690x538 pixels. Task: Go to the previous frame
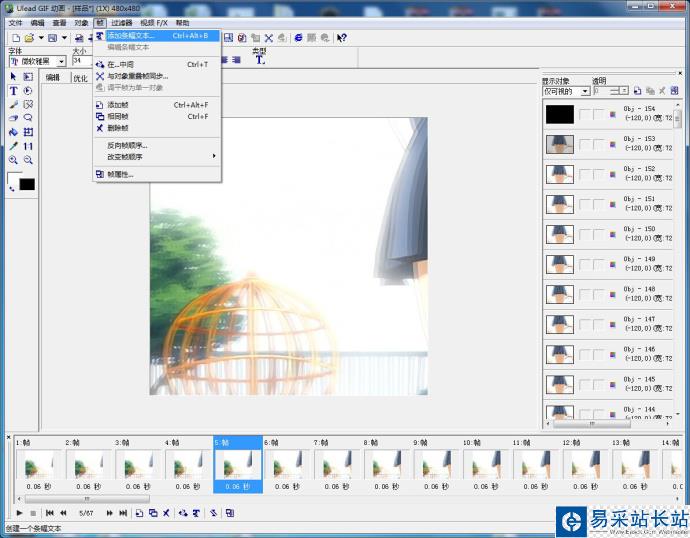[63, 513]
